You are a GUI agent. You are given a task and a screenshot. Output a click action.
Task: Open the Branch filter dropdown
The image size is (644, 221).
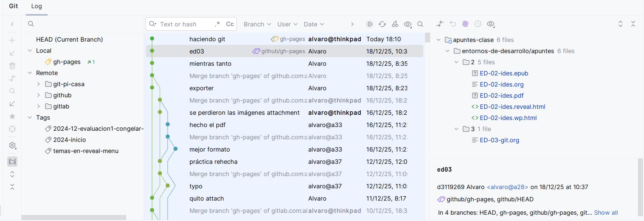point(257,24)
